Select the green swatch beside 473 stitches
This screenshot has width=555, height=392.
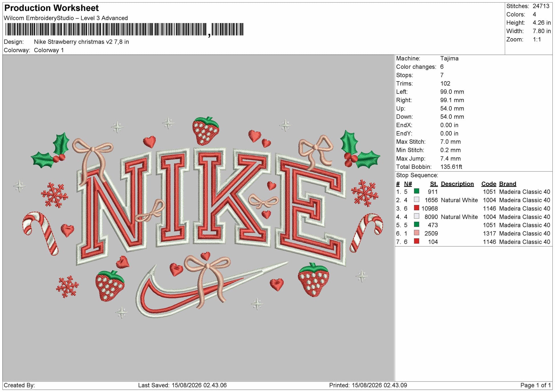tap(417, 224)
